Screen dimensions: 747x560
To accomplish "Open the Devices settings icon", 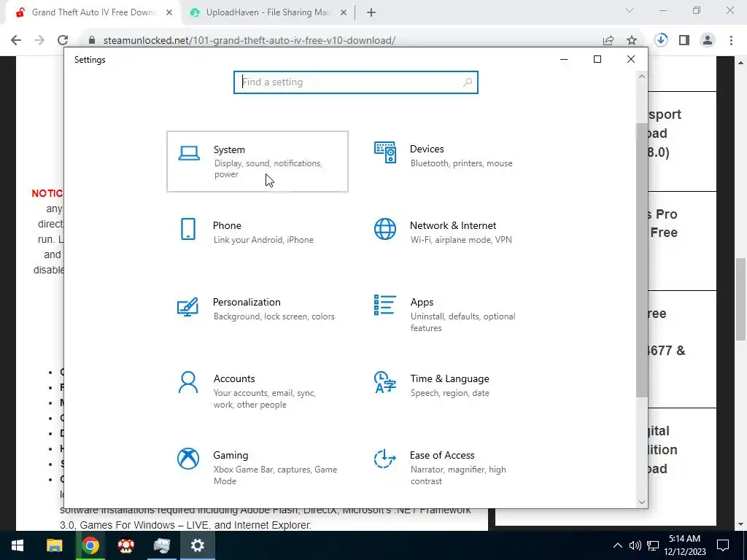I will [x=385, y=152].
